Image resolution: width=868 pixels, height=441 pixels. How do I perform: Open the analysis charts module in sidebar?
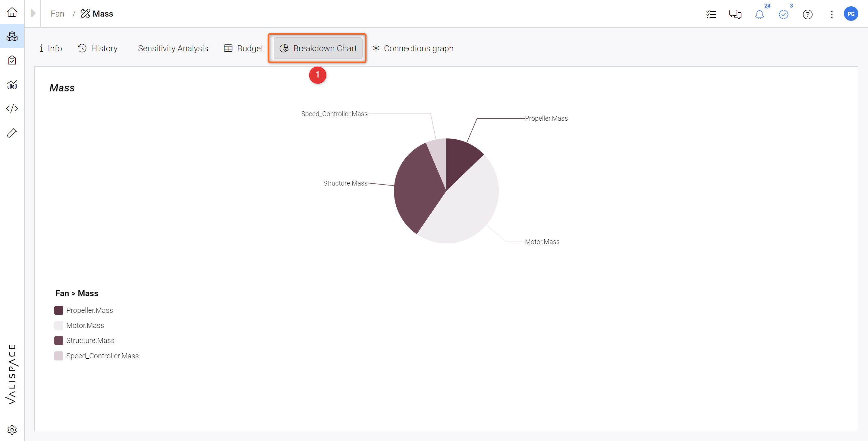tap(12, 85)
